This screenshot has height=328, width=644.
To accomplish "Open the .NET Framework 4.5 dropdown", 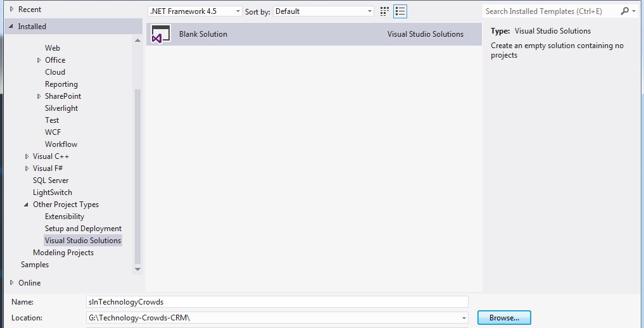I will tap(194, 11).
